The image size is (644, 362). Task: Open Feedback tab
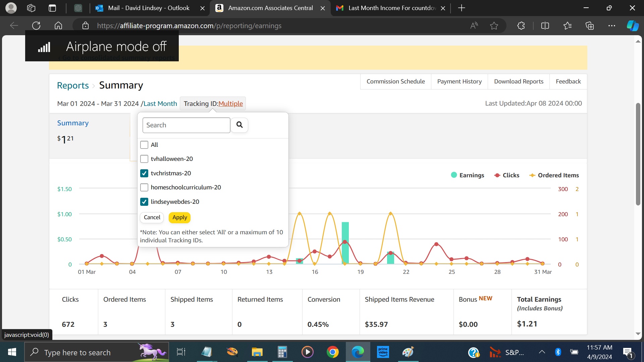tap(568, 81)
